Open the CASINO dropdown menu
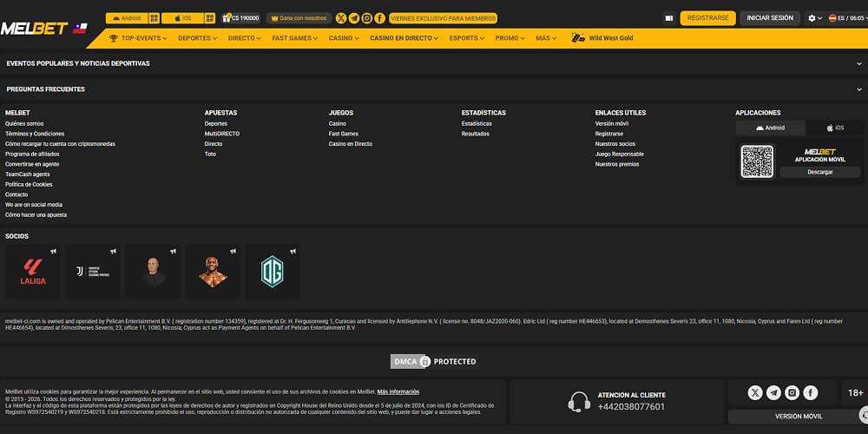Image resolution: width=868 pixels, height=434 pixels. (x=344, y=38)
